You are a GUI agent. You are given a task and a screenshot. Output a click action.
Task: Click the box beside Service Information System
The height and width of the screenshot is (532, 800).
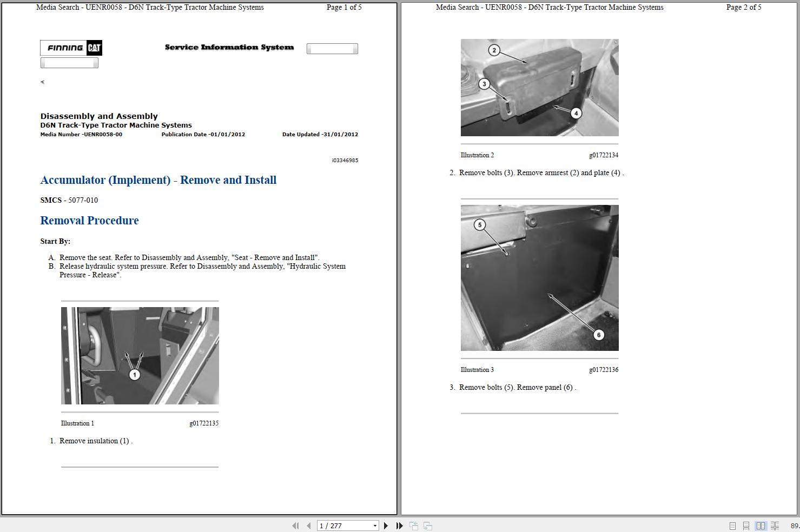[x=332, y=49]
